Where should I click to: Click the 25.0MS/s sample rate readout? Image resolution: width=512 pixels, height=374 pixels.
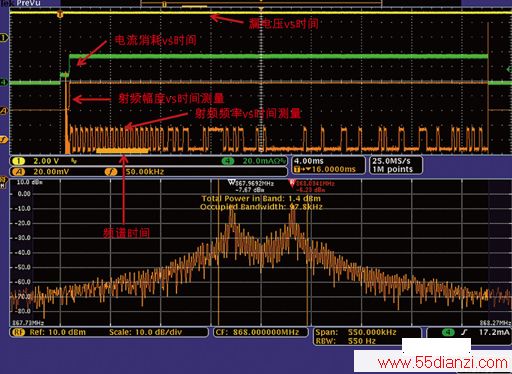[x=391, y=161]
